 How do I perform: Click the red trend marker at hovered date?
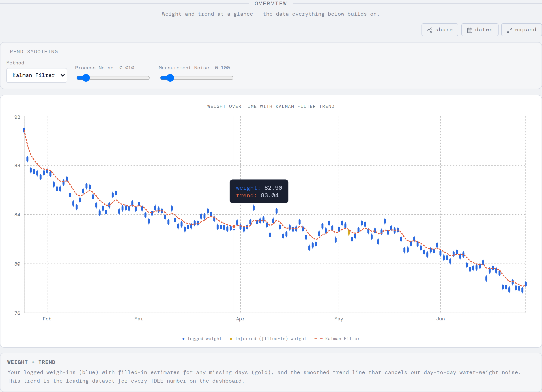pos(234,226)
